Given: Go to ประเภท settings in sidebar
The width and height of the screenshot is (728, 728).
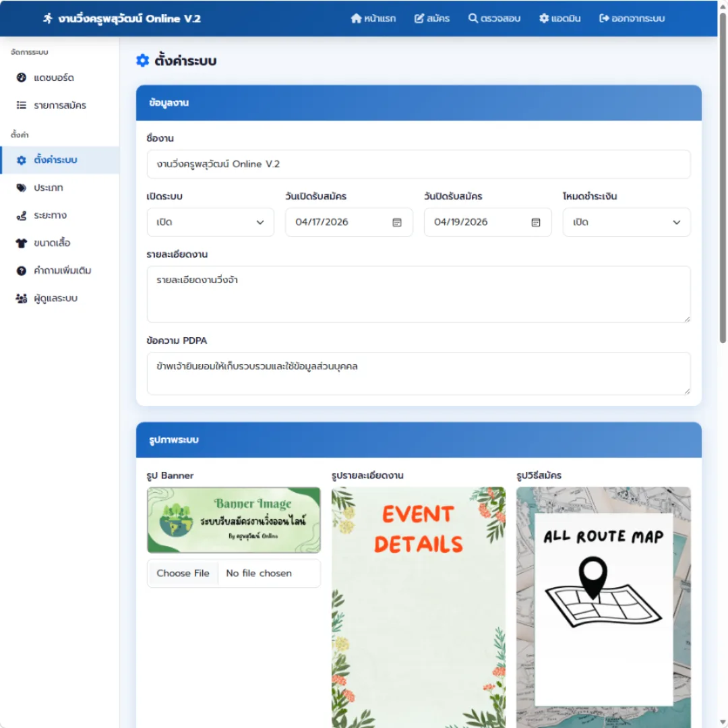Looking at the screenshot, I should click(59, 187).
